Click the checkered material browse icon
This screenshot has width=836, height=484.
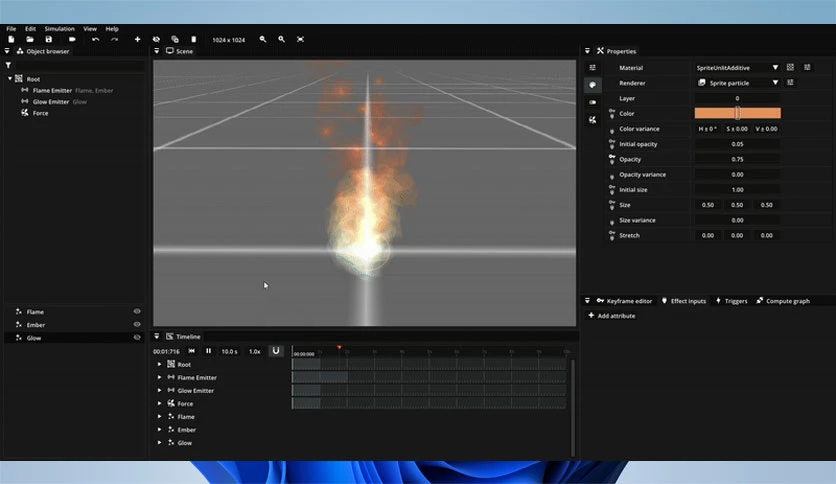(790, 68)
